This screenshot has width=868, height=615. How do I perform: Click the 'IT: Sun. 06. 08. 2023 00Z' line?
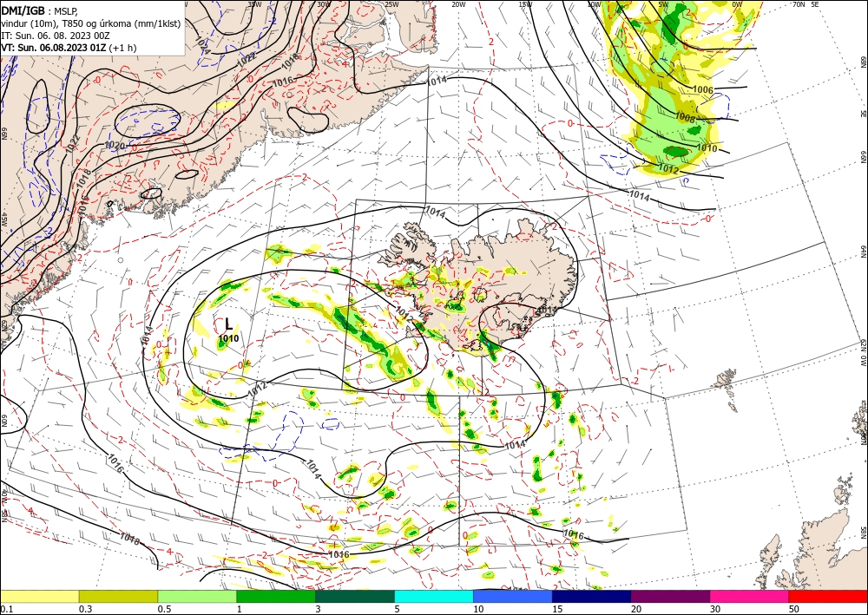pos(56,36)
